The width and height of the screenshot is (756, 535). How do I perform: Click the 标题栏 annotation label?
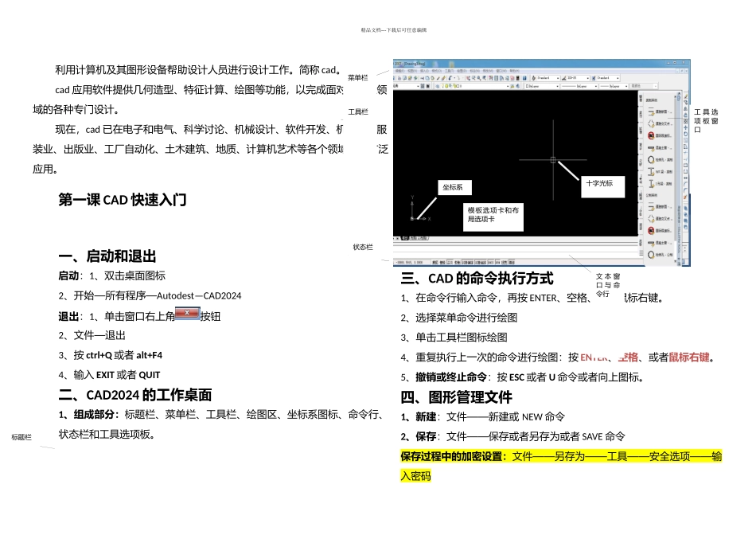[x=21, y=437]
